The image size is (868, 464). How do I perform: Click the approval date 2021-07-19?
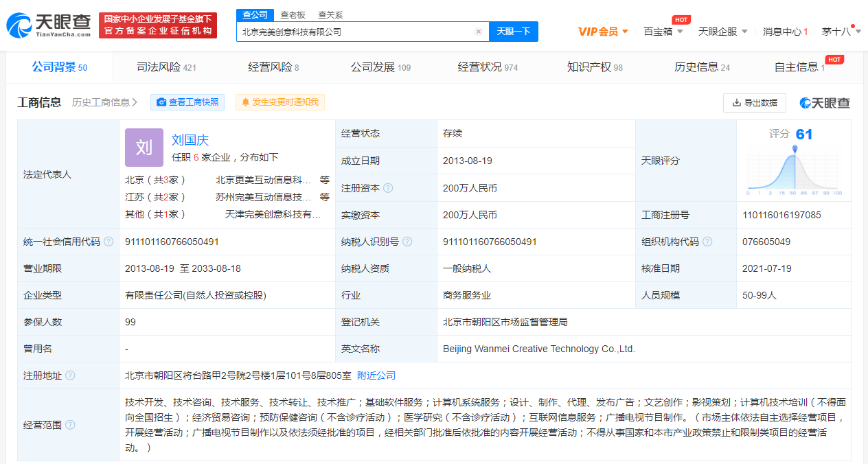tap(767, 268)
